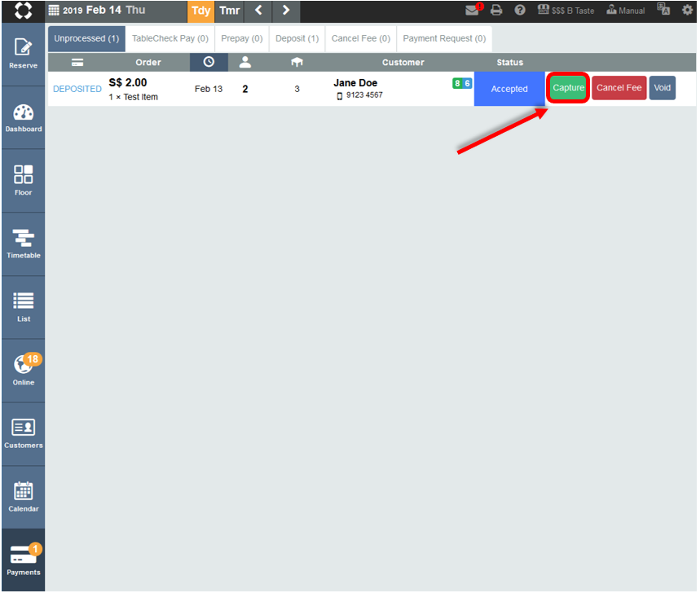Sort by the clock time column

coord(209,62)
